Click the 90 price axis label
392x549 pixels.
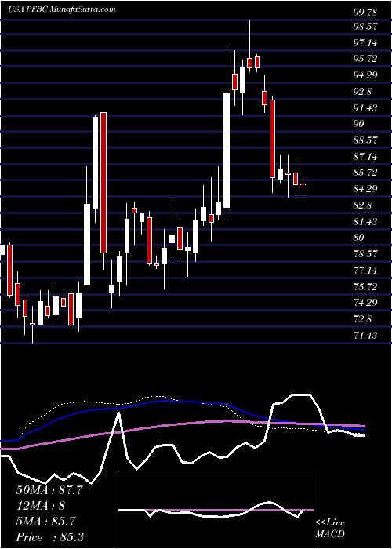tap(359, 124)
